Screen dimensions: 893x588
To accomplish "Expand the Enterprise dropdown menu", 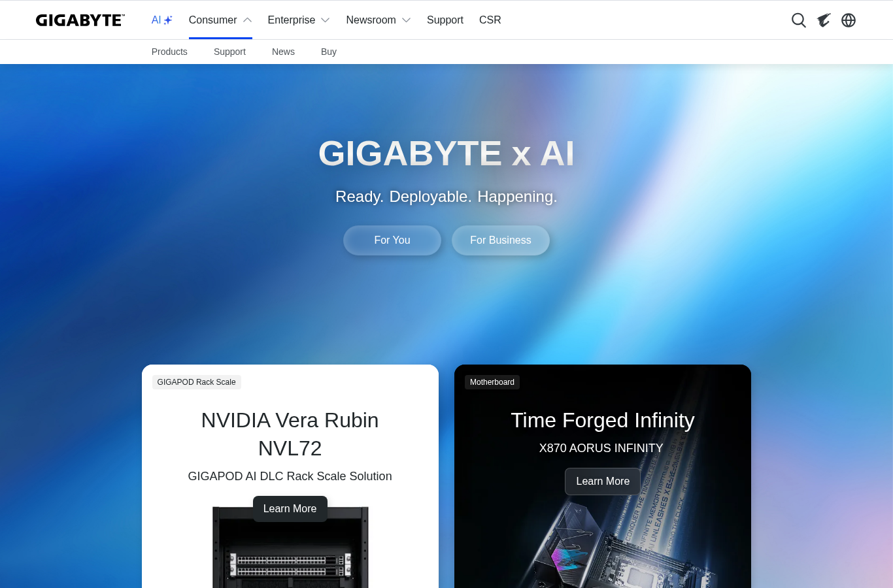I will tap(299, 20).
